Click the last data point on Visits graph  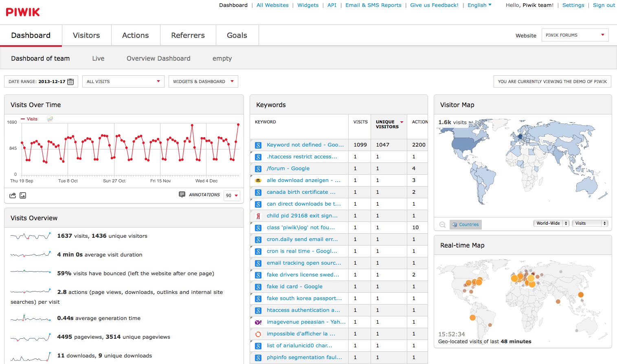tap(238, 125)
